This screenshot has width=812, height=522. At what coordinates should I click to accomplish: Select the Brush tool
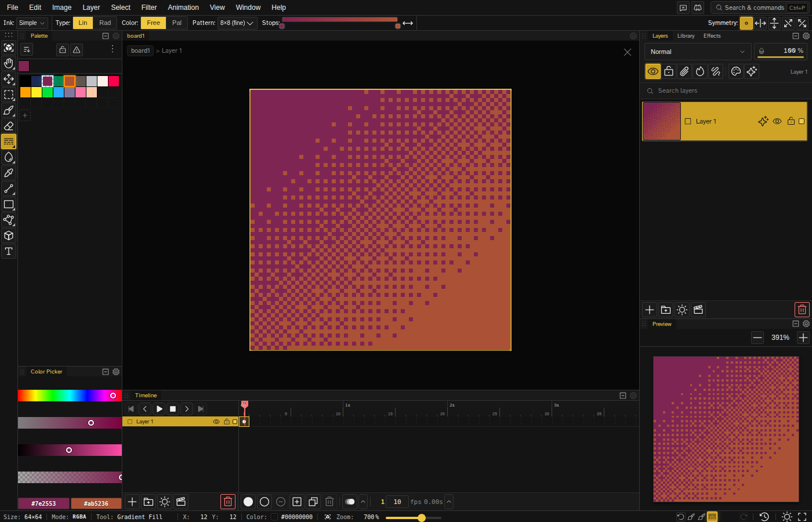9,110
